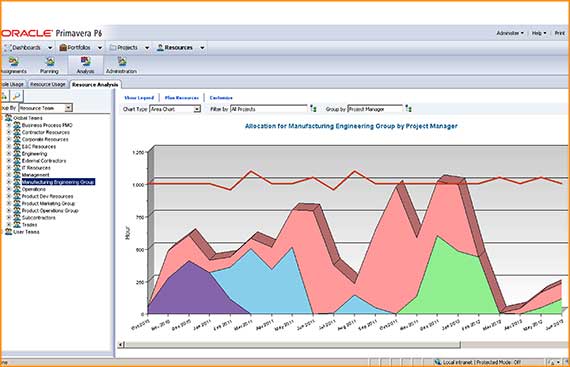Click the User Teams group icon

click(x=8, y=231)
